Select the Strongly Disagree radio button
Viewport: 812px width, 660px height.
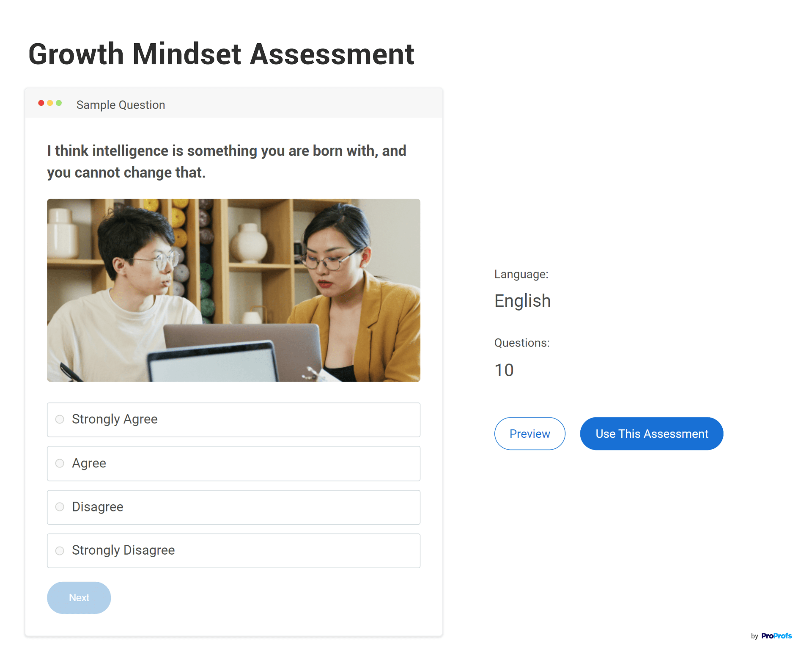pyautogui.click(x=60, y=550)
